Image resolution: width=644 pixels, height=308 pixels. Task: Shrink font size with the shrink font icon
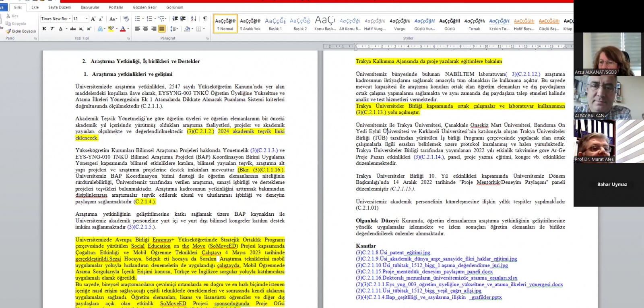101,19
